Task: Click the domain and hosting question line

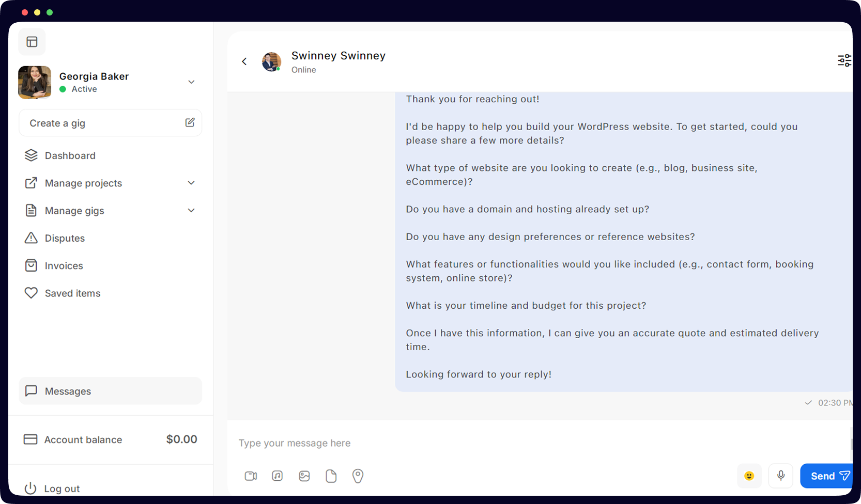Action: click(527, 209)
